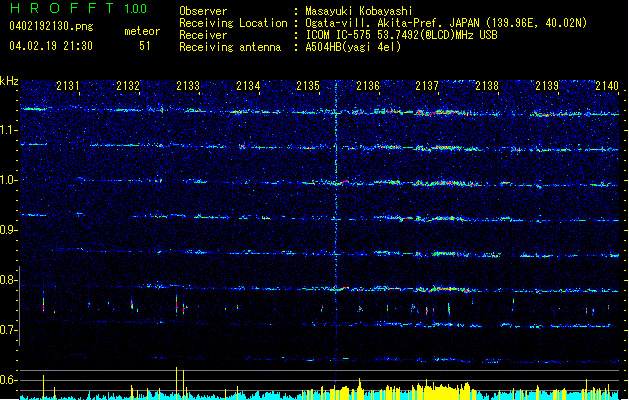Select the observer name Masayuki Kobayashi

(359, 11)
